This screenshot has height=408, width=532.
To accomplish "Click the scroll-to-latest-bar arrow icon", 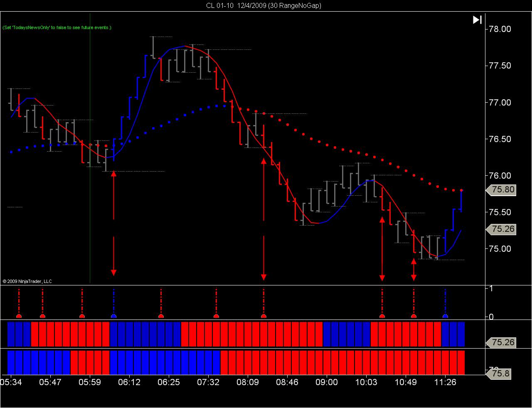I will 477,20.
